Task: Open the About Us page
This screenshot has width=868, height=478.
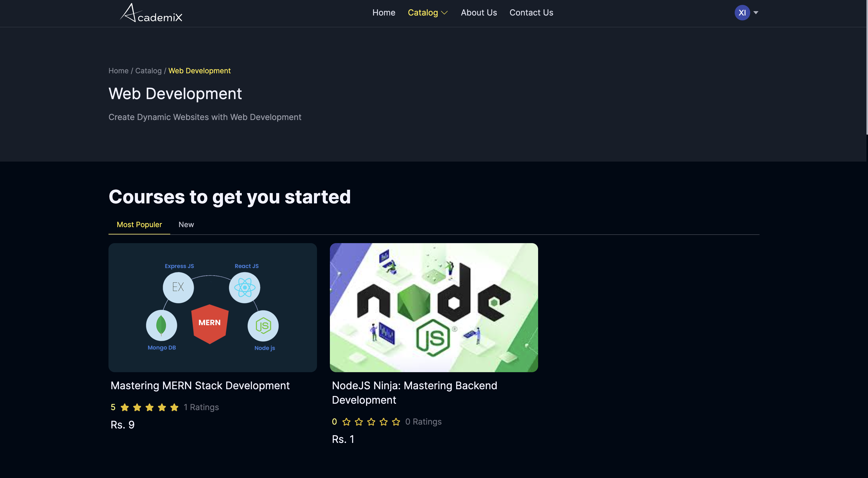Action: tap(478, 13)
